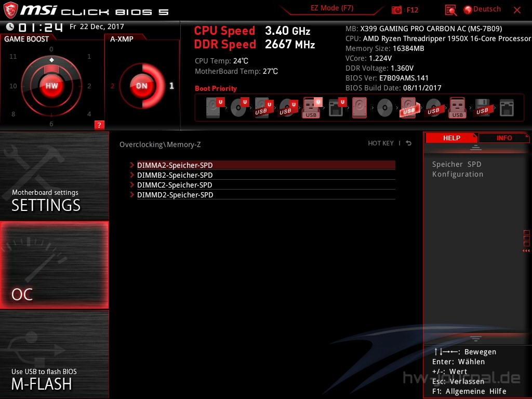Screen dimensions: 532x399
Task: Select the UEFI CD/DVD boot device icon
Action: coord(239,107)
